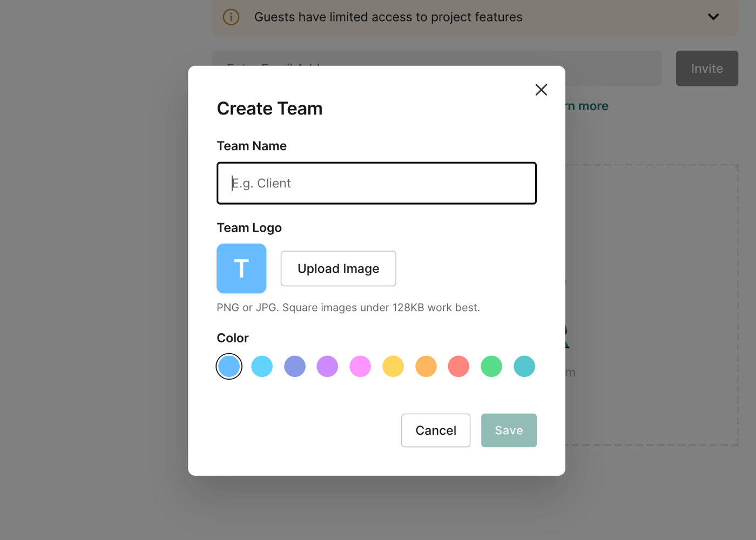This screenshot has height=540, width=756.
Task: Cancel the team creation
Action: (x=436, y=430)
